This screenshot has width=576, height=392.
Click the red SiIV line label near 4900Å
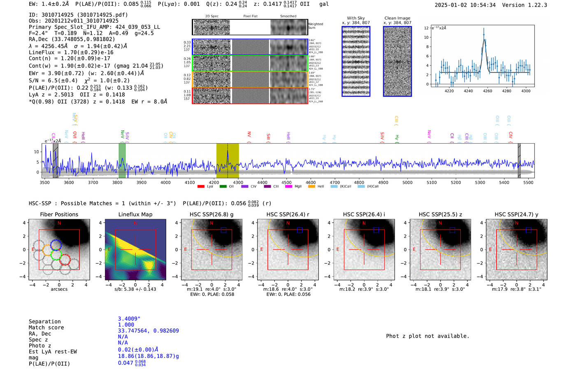click(382, 137)
